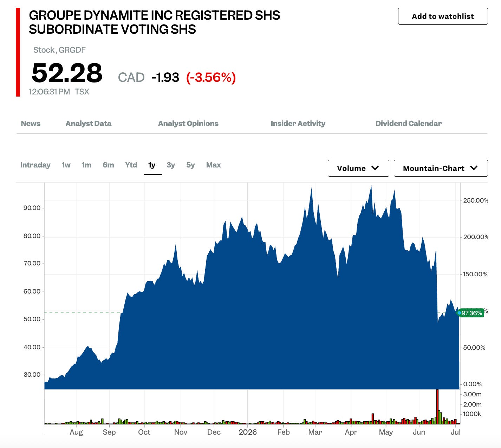Open the Analyst Data tab
The image size is (501, 448).
pos(89,124)
